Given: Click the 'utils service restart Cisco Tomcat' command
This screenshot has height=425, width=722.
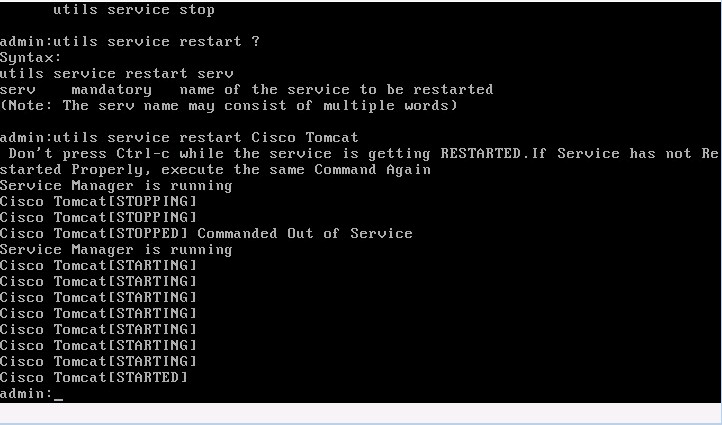Looking at the screenshot, I should click(x=206, y=138).
